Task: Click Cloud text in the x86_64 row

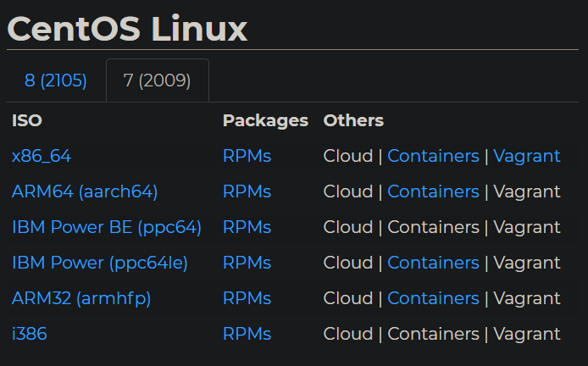Action: (348, 156)
